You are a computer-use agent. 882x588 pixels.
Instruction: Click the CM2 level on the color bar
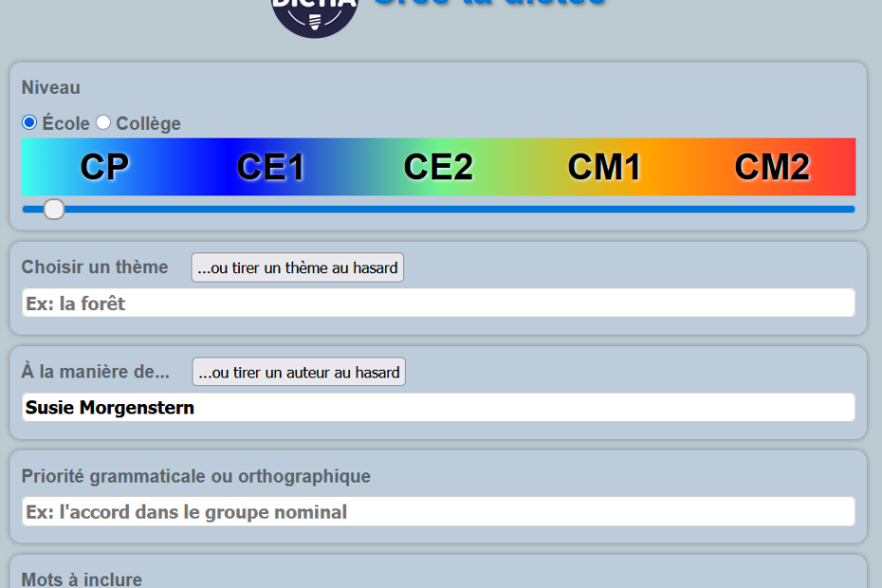click(772, 167)
